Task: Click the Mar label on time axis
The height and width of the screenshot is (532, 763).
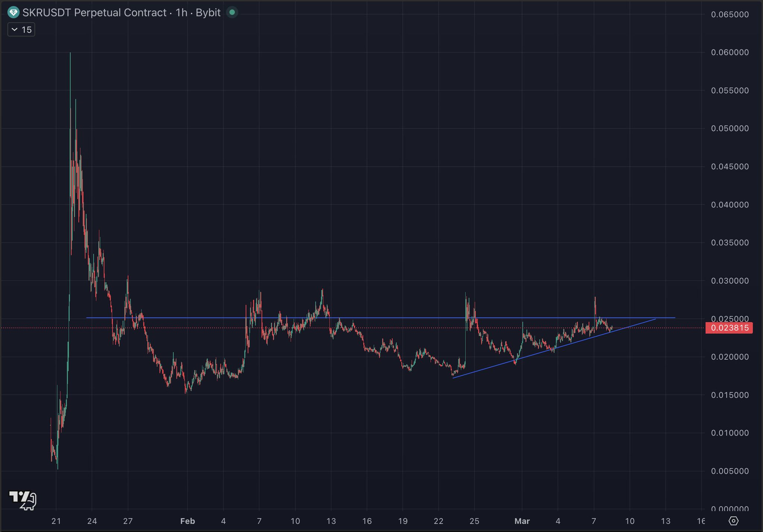Action: click(x=522, y=521)
